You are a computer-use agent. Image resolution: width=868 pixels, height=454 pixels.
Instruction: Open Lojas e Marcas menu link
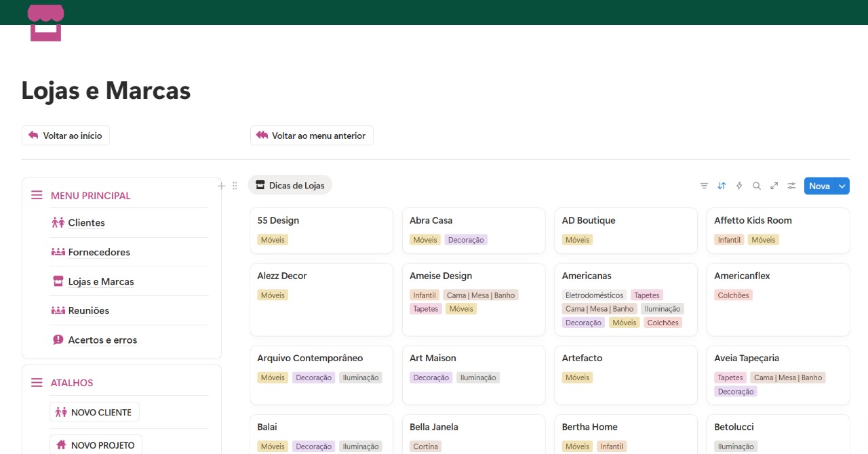(101, 281)
